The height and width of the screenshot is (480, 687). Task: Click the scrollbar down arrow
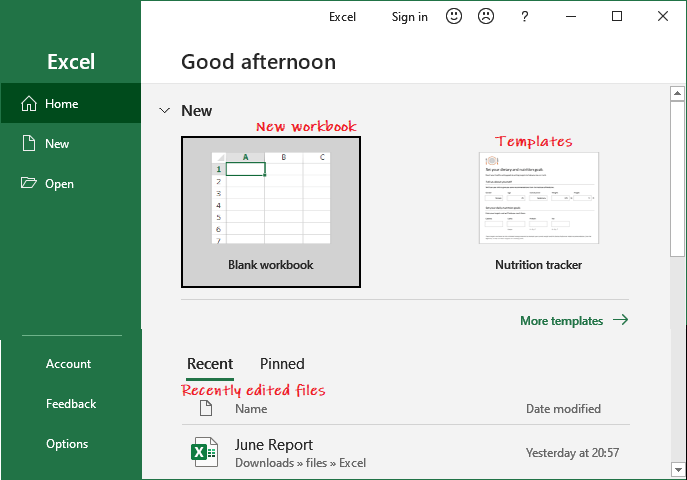(677, 469)
